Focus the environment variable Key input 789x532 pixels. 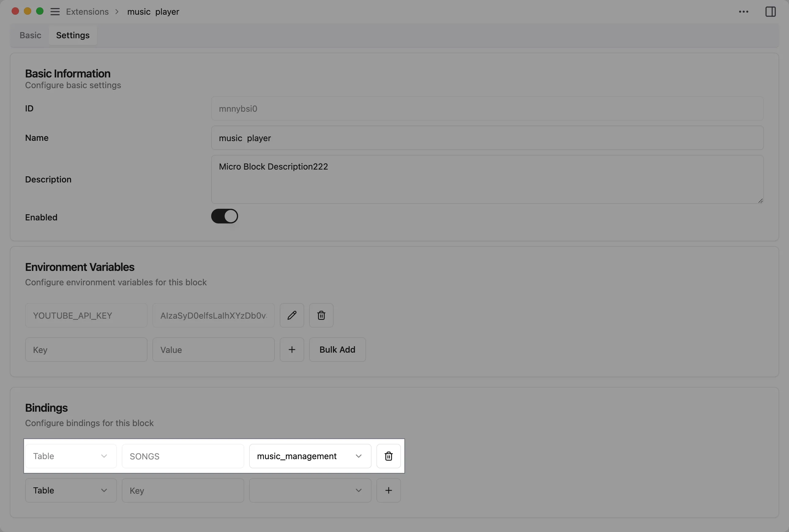[x=86, y=350]
